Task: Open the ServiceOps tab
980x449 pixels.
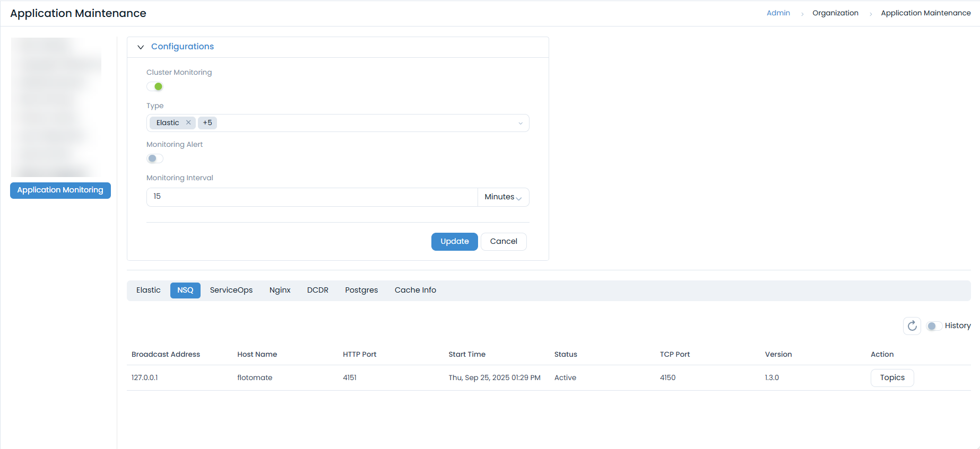Action: [231, 290]
